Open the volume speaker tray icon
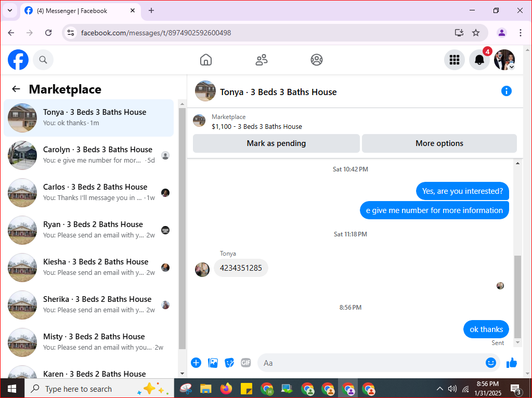Screen dimensions: 532x398 coord(452,389)
